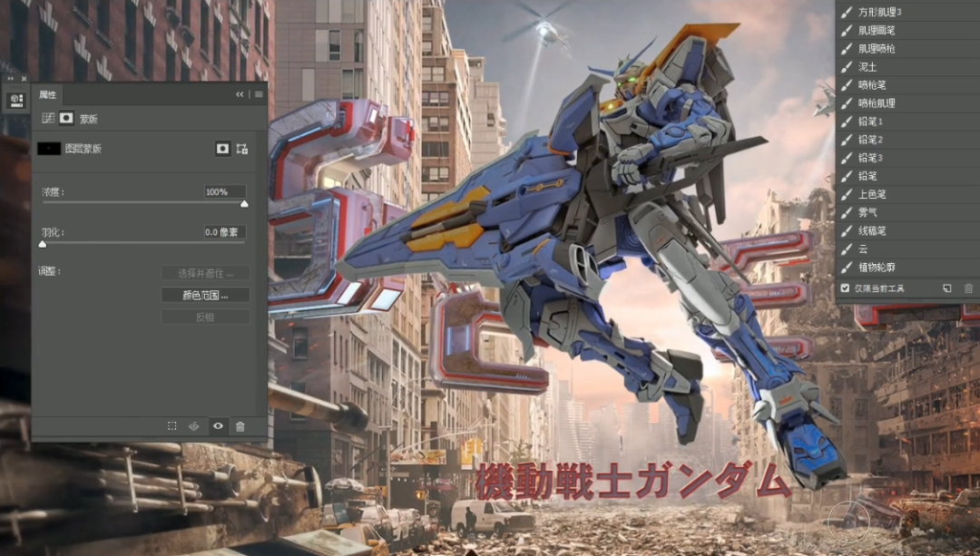The image size is (980, 556).
Task: Open the 3D panel icon beside Properties
Action: tap(15, 100)
